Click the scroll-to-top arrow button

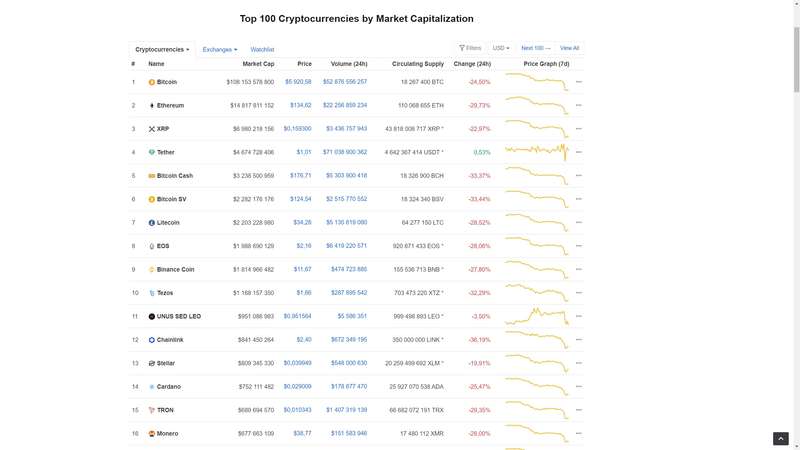pyautogui.click(x=781, y=438)
